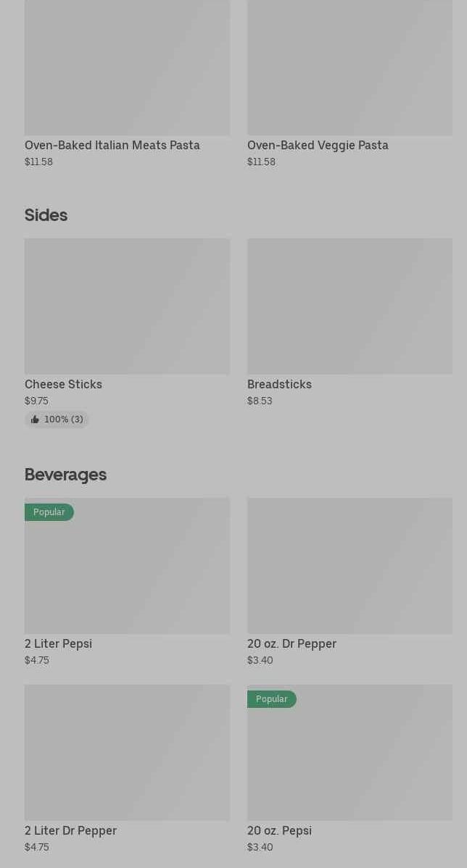Screen dimensions: 467x868
Task: Open the Cheese Sticks item image
Action: (x=127, y=306)
